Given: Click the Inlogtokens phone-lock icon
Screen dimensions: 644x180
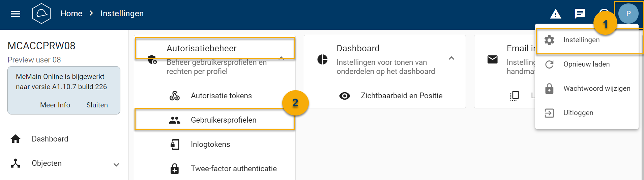Looking at the screenshot, I should pos(174,145).
